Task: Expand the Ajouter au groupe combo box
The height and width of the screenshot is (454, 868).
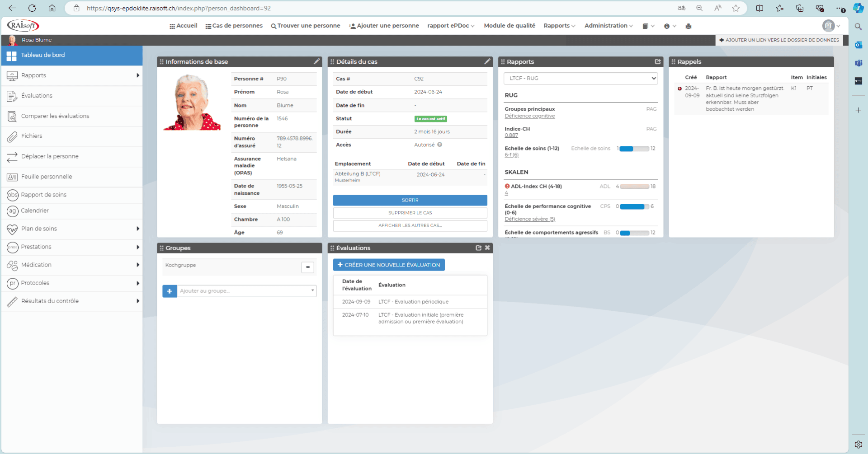Action: click(312, 291)
